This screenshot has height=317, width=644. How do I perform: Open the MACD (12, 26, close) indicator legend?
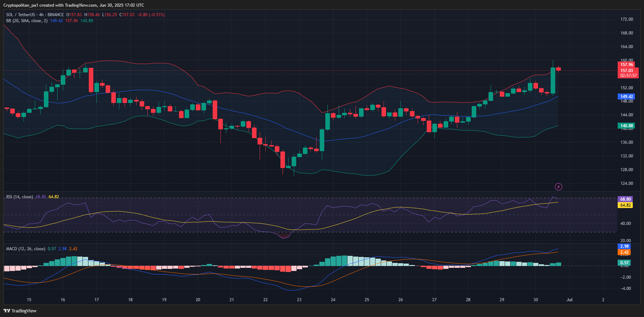[26, 249]
